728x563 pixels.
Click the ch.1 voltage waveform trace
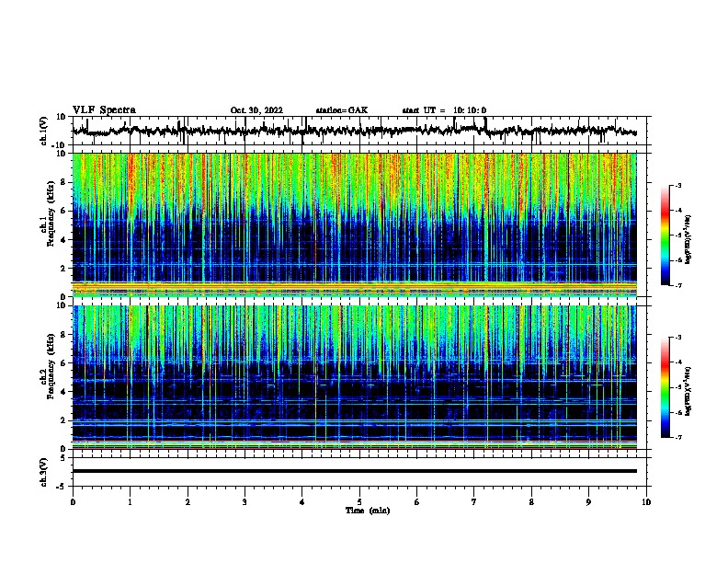[354, 131]
